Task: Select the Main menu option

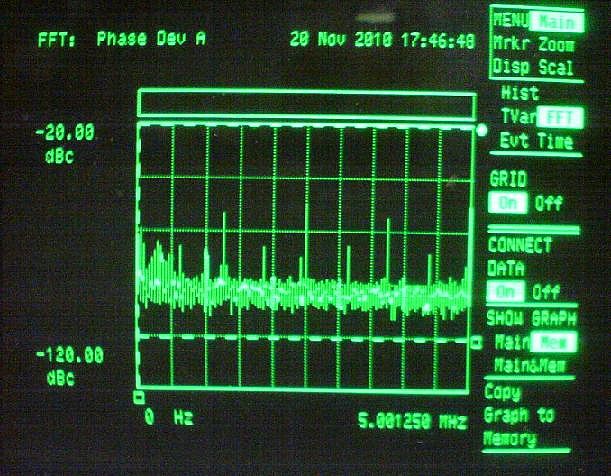Action: tap(557, 22)
